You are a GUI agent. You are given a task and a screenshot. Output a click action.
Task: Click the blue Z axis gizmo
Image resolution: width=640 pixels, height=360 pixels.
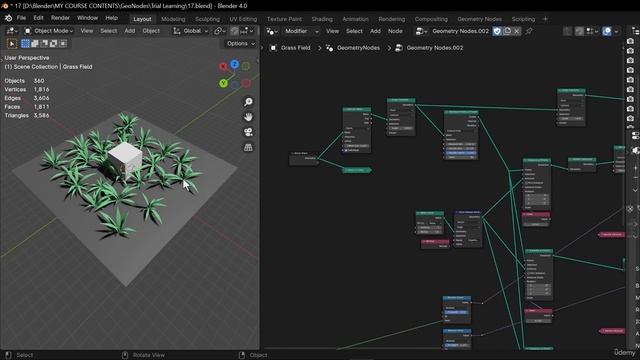click(234, 64)
